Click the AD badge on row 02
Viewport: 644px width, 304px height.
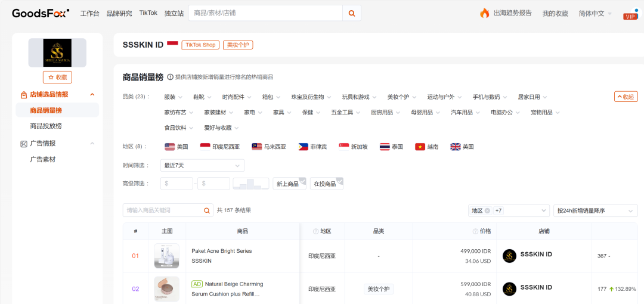pos(197,284)
